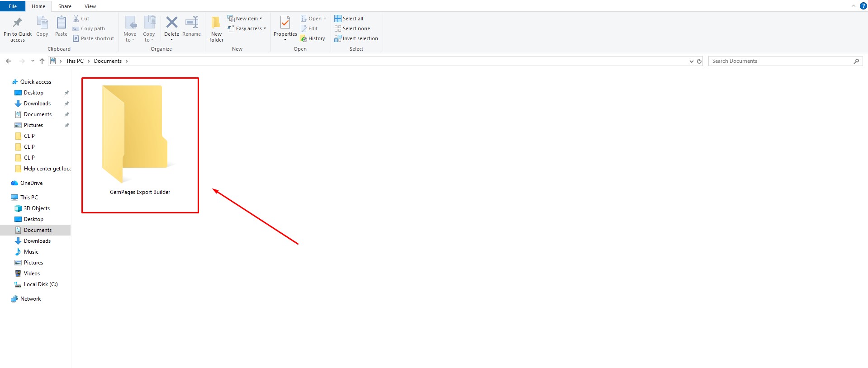868x368 pixels.
Task: Click the blue Help question icon
Action: [x=863, y=6]
